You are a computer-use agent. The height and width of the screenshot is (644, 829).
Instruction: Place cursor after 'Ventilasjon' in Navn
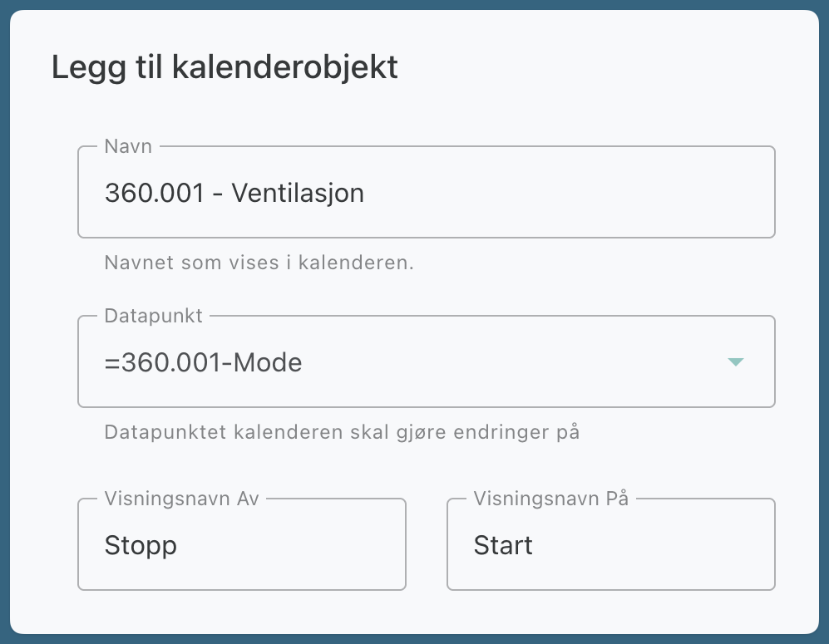point(366,194)
